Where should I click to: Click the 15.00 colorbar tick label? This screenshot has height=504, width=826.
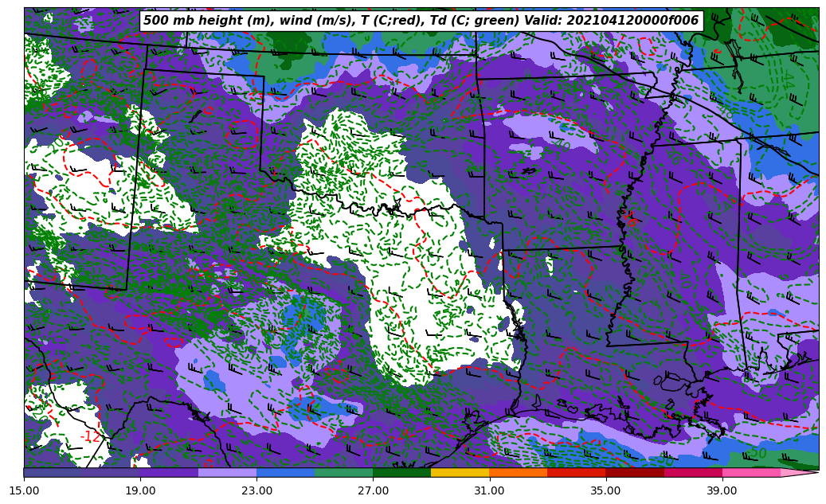click(24, 490)
